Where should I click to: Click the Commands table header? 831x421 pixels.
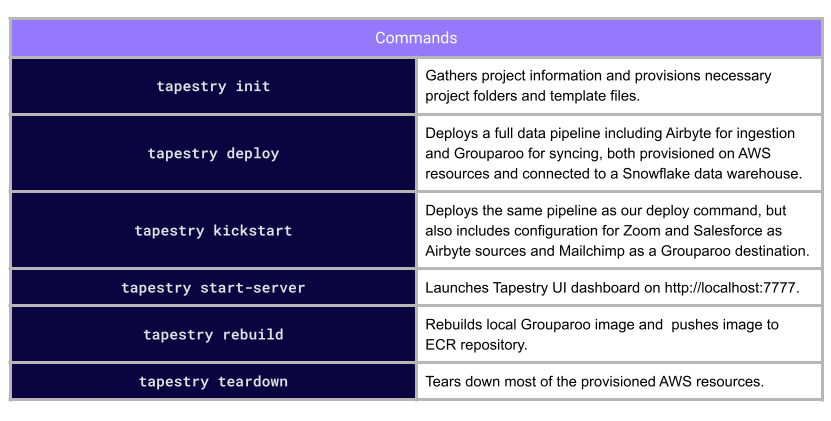(416, 38)
